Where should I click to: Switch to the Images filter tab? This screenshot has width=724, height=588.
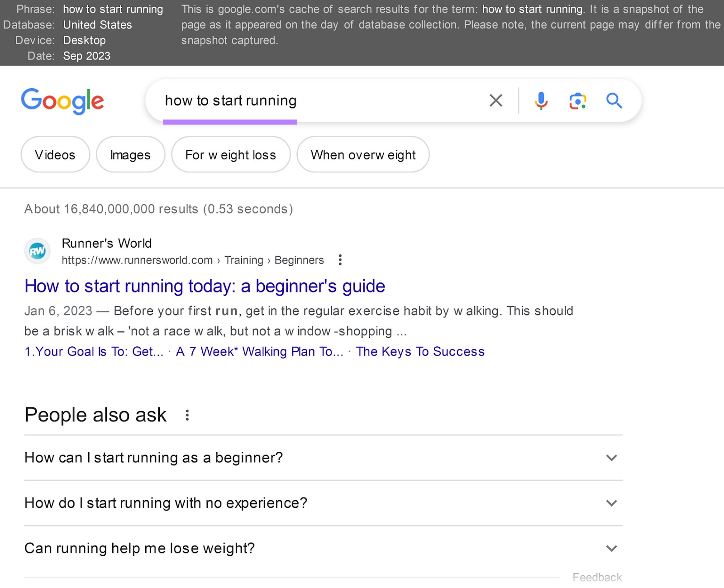point(130,154)
